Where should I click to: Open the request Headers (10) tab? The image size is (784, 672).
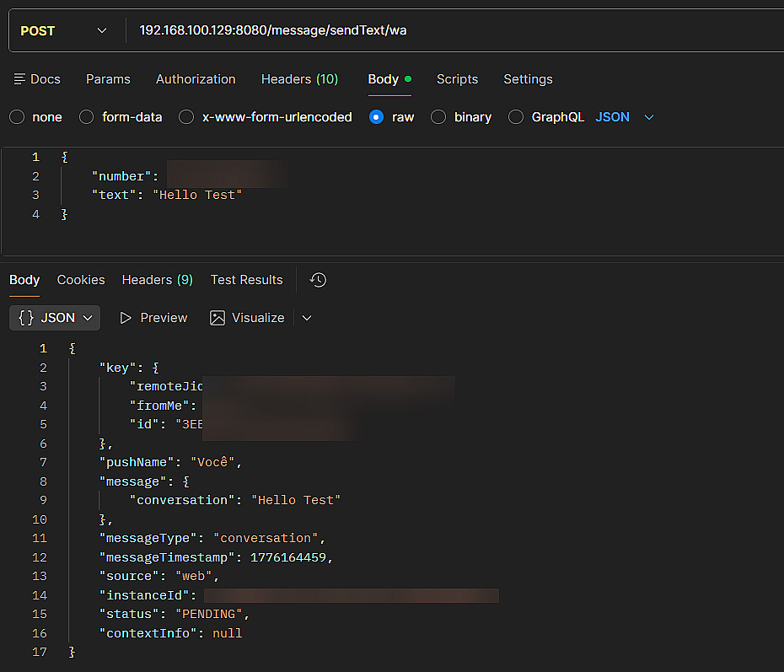click(299, 79)
